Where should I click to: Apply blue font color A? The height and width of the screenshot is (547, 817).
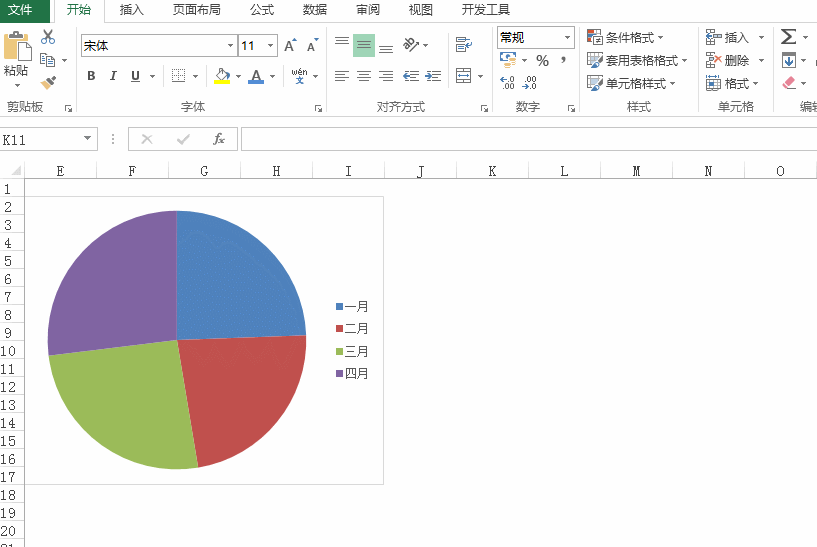pos(256,76)
